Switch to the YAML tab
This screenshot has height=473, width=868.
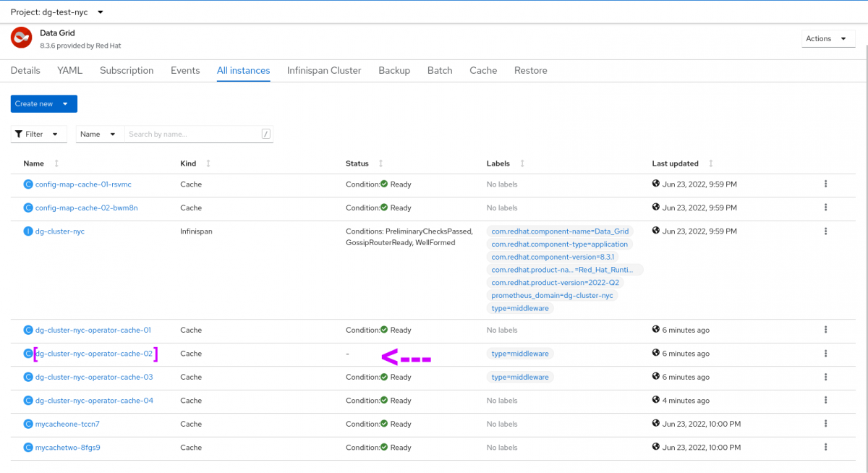click(x=69, y=71)
